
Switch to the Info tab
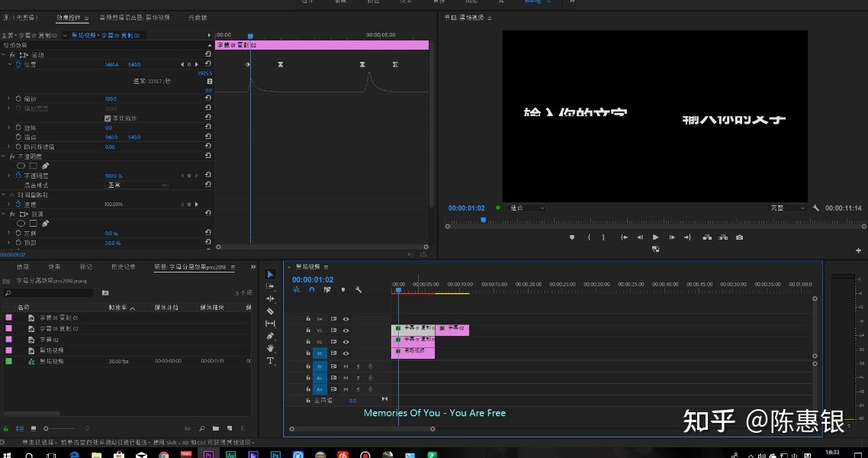[x=23, y=267]
